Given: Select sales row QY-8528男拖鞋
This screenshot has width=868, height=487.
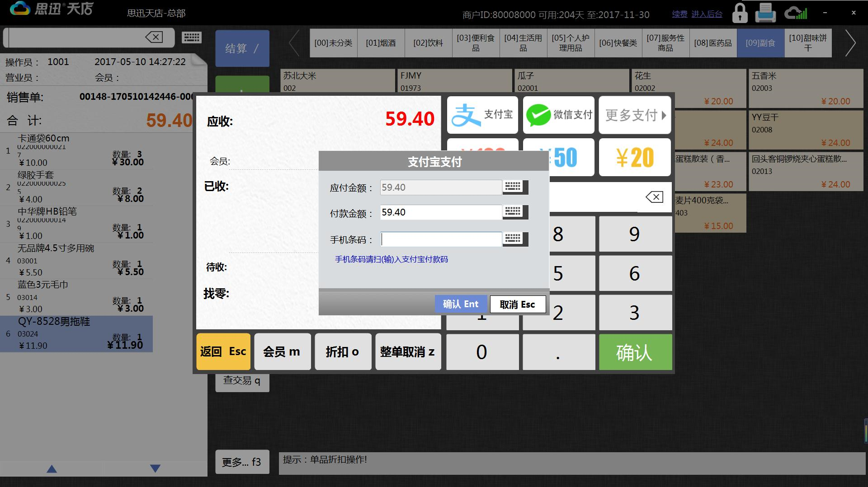Looking at the screenshot, I should point(76,333).
